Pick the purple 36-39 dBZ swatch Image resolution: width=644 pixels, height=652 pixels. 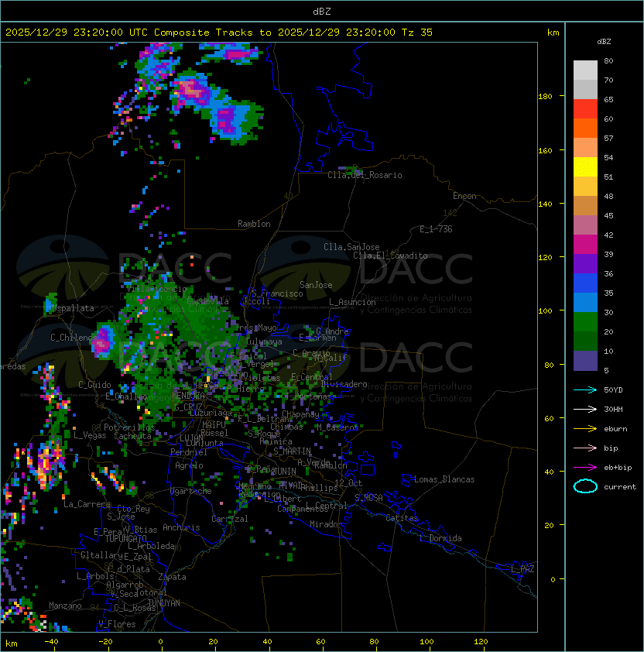point(585,263)
